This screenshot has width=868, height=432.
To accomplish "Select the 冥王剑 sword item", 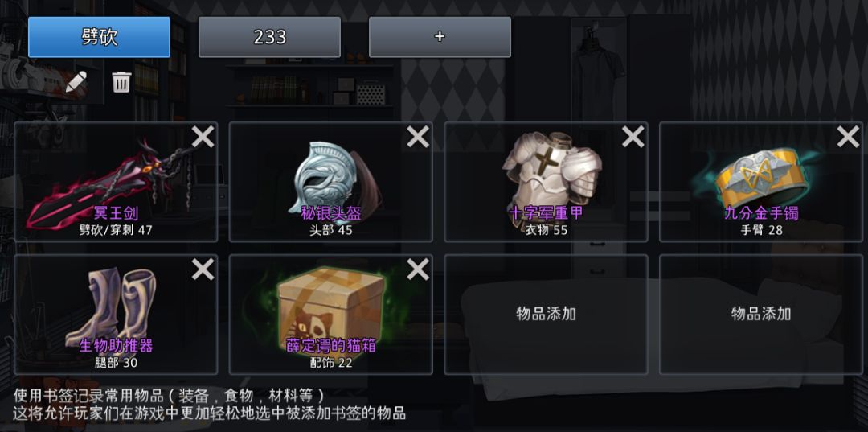I will coord(116,183).
